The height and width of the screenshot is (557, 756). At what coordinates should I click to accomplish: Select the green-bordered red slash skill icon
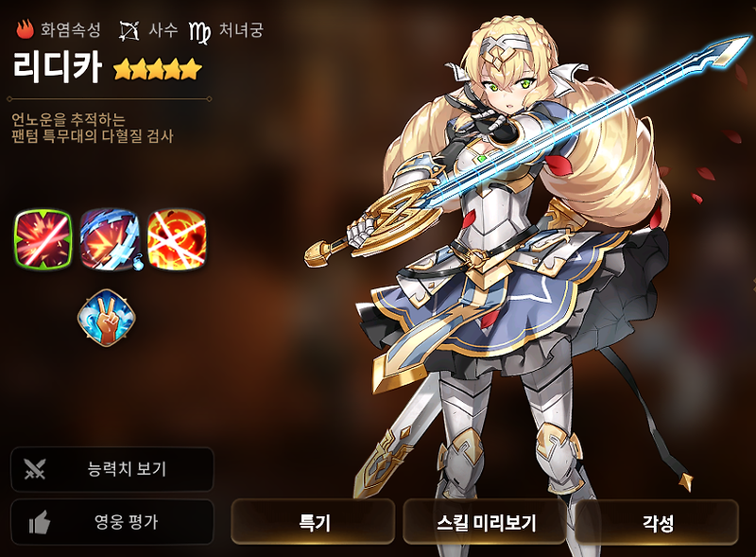(x=43, y=239)
